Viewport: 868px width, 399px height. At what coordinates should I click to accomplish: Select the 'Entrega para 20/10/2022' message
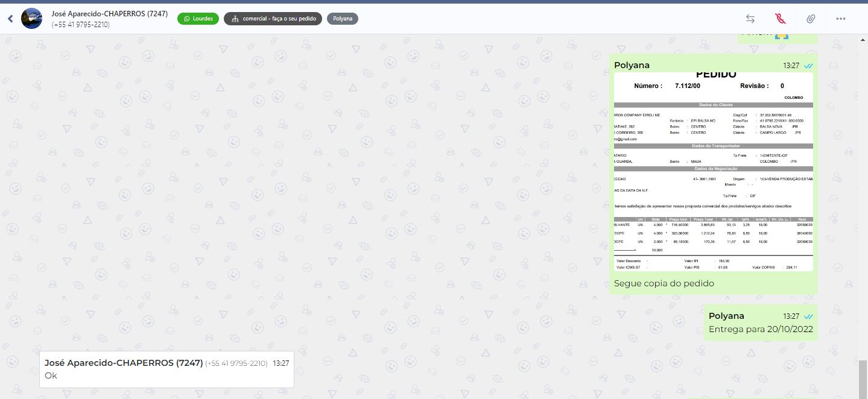point(760,329)
